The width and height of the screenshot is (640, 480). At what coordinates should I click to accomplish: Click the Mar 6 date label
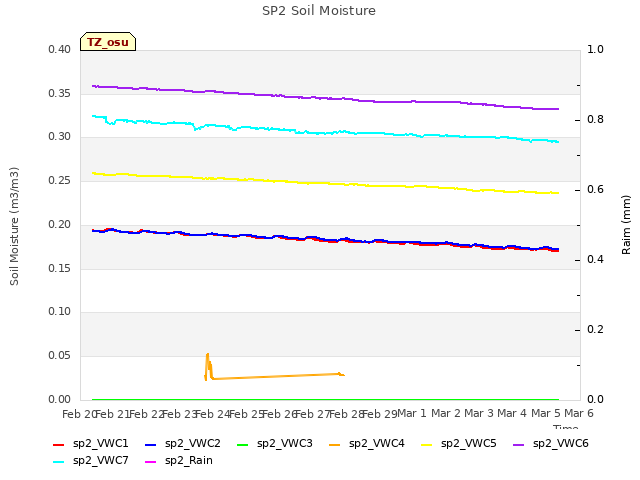tap(579, 414)
